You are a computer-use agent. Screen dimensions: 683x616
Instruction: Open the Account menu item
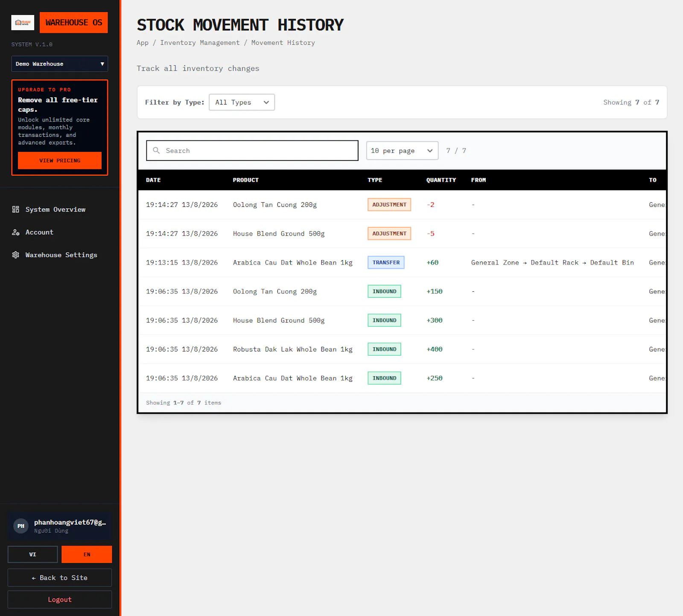click(x=39, y=232)
